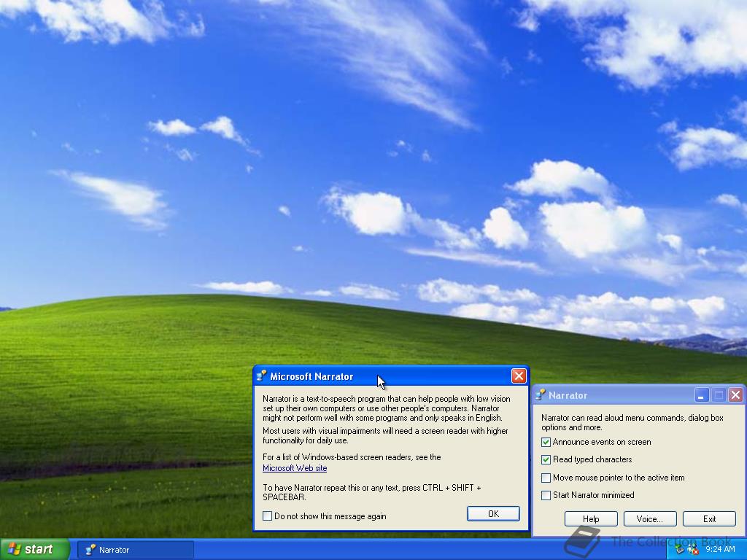Screen dimensions: 747x560
Task: Click the Narrator window title bar icon
Action: [x=541, y=394]
